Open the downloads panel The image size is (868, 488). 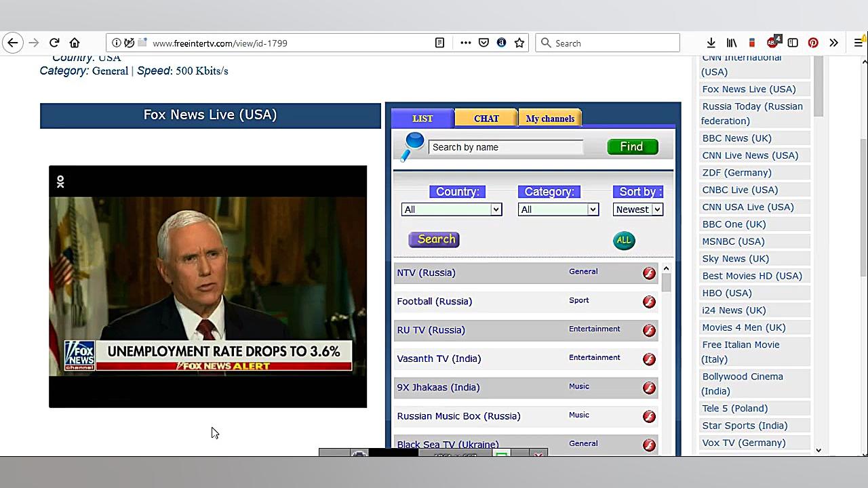coord(711,43)
